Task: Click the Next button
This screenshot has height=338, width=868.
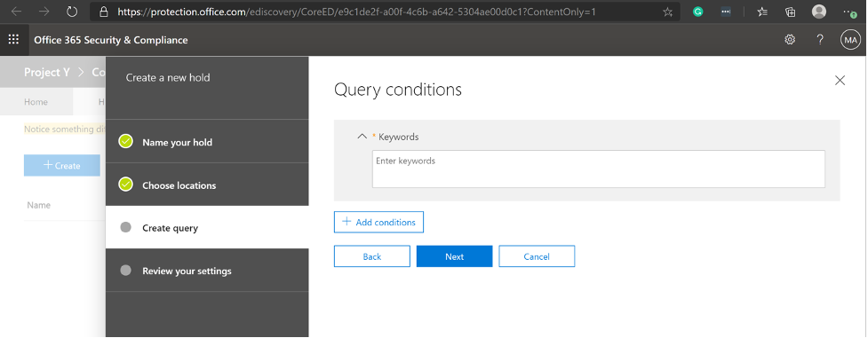Action: 455,256
